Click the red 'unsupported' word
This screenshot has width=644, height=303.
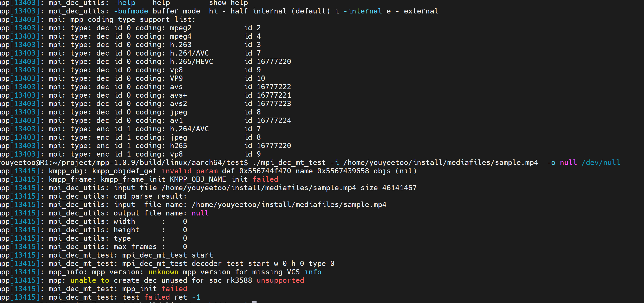point(280,280)
